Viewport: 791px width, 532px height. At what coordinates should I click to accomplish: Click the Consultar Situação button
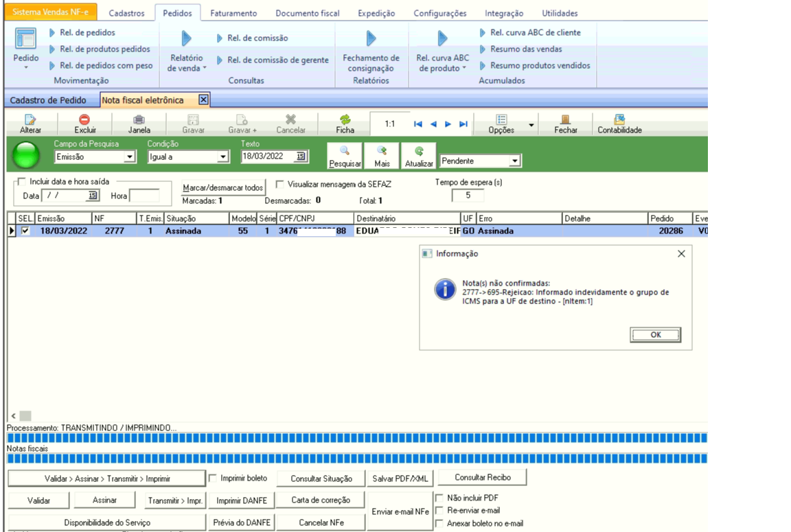(x=321, y=478)
